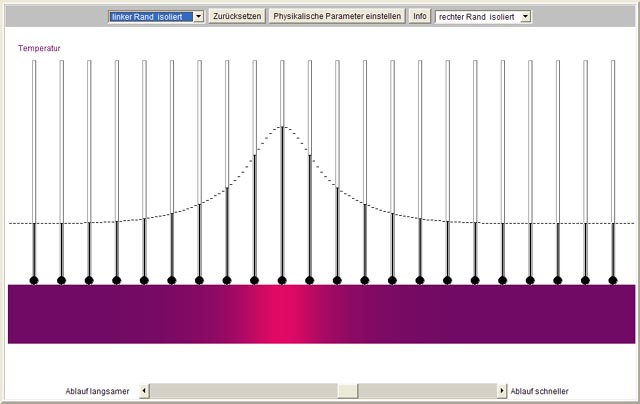Viewport: 640px width, 404px height.
Task: Click the Zurücksetzen button
Action: (237, 16)
